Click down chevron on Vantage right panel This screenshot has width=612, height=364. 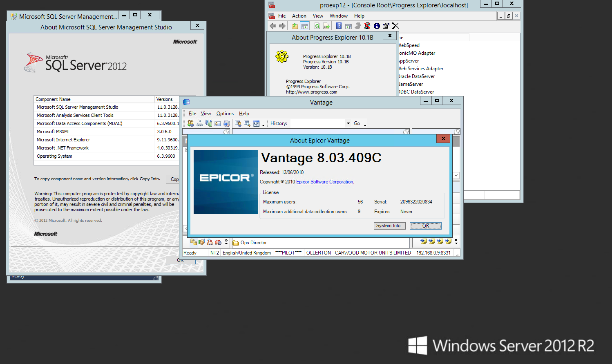pyautogui.click(x=456, y=175)
